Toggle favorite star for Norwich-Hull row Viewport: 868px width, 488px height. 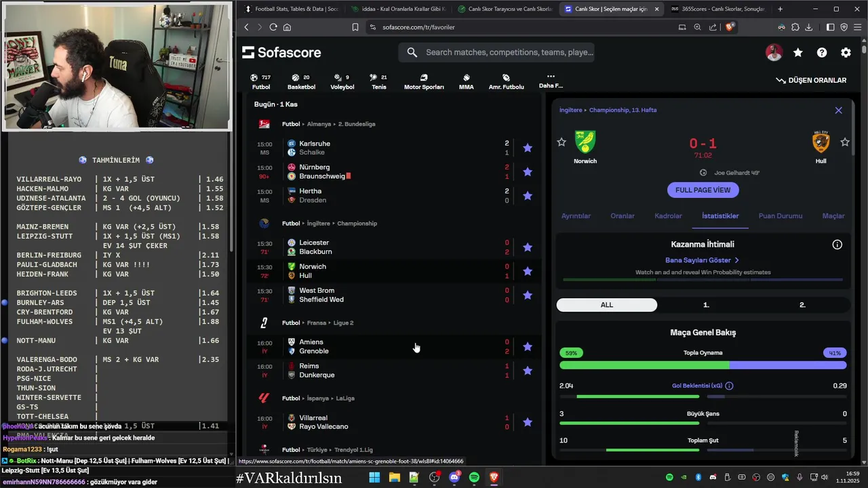click(x=528, y=271)
